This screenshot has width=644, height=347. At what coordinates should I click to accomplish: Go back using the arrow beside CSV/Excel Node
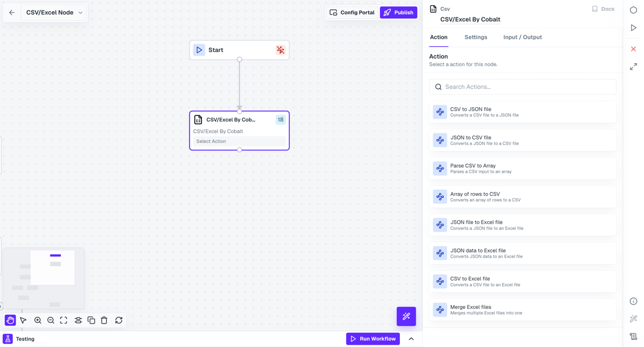tap(12, 13)
